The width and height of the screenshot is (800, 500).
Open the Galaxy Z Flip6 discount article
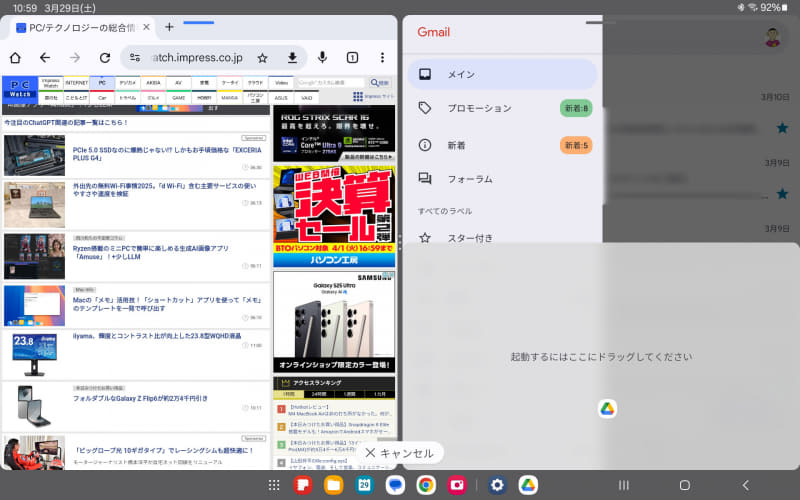(140, 398)
